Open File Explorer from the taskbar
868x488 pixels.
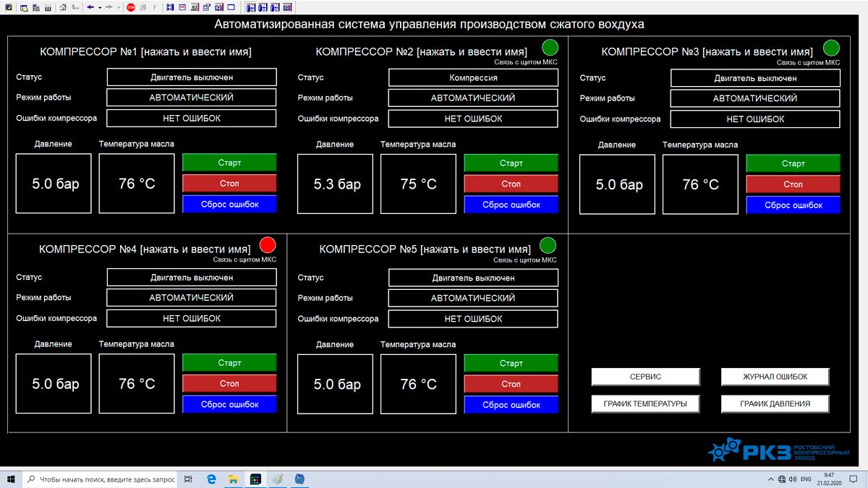coord(234,479)
